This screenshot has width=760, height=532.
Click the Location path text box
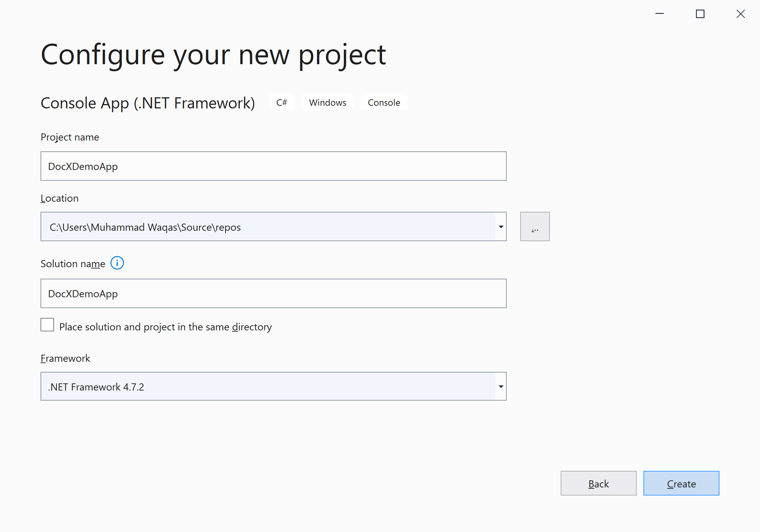click(x=267, y=227)
